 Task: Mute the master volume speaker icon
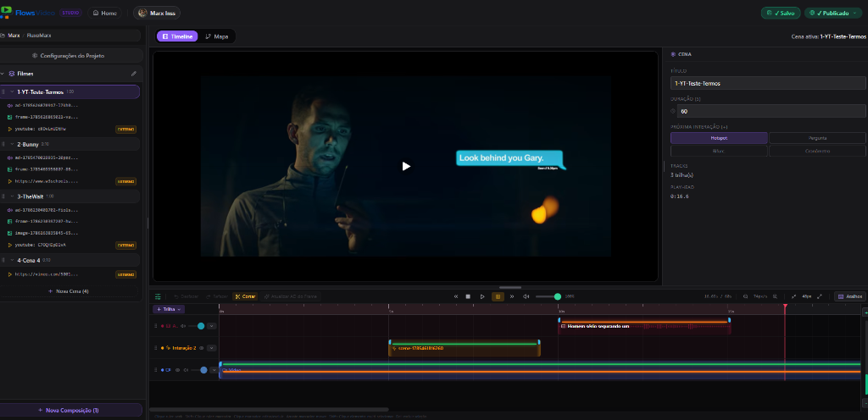(526, 296)
